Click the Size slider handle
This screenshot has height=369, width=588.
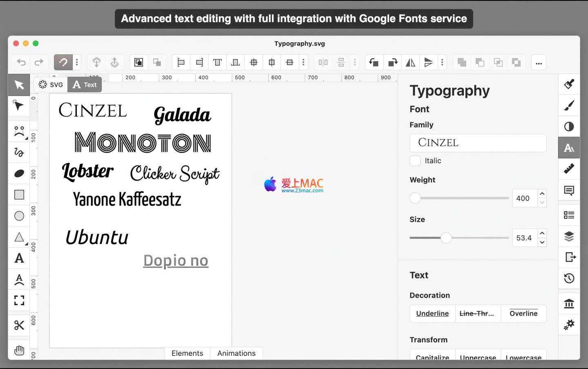tap(446, 238)
